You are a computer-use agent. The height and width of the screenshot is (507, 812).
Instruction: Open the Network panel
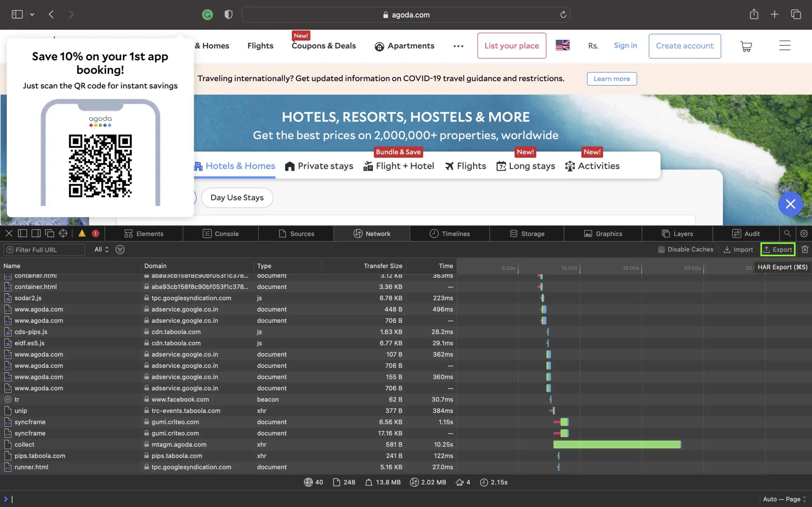[x=377, y=233]
